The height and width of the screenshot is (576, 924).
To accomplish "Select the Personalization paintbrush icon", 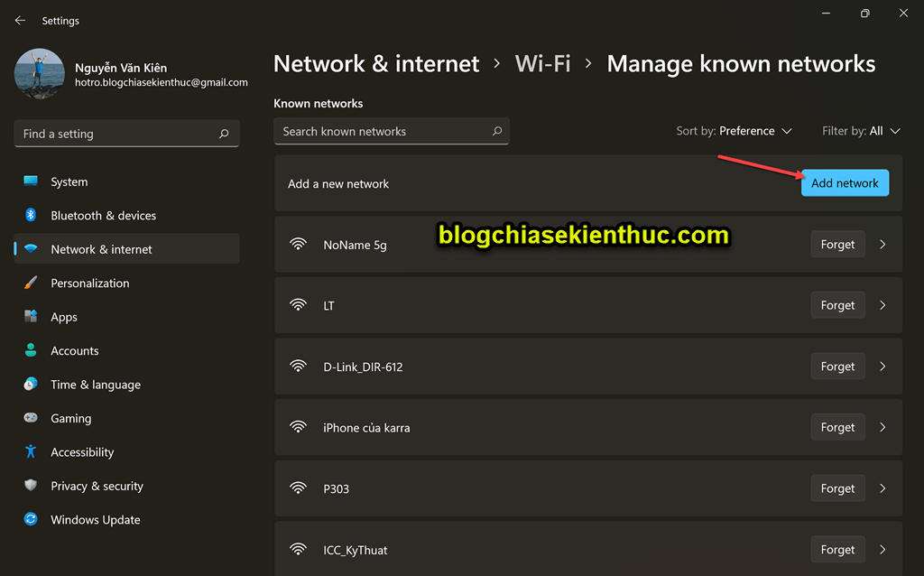I will pyautogui.click(x=31, y=283).
